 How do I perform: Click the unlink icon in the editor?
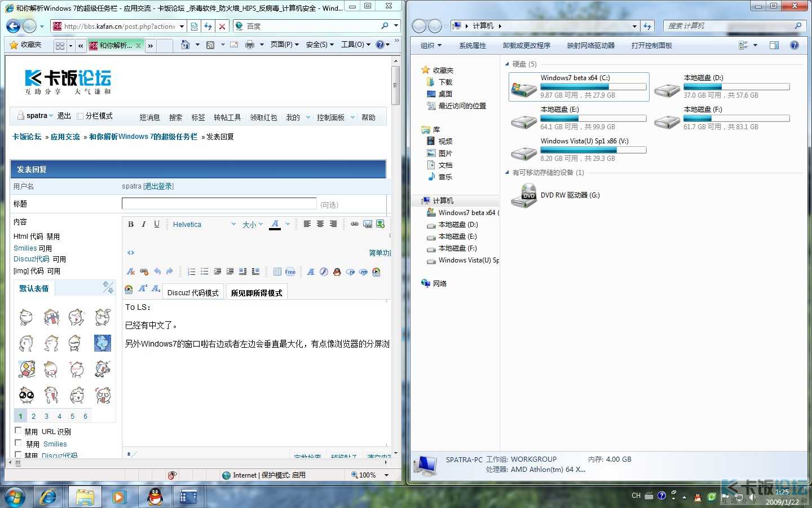click(x=144, y=271)
